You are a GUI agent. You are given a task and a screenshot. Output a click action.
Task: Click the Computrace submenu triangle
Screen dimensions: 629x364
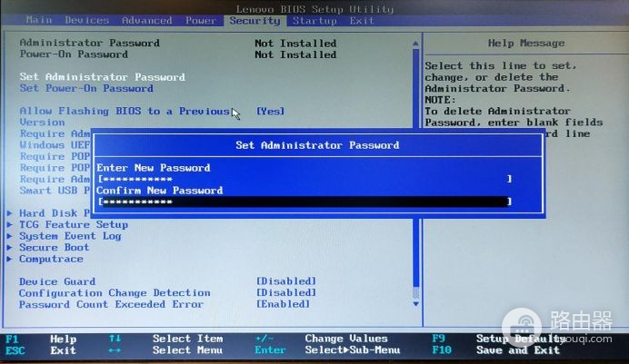click(x=10, y=259)
